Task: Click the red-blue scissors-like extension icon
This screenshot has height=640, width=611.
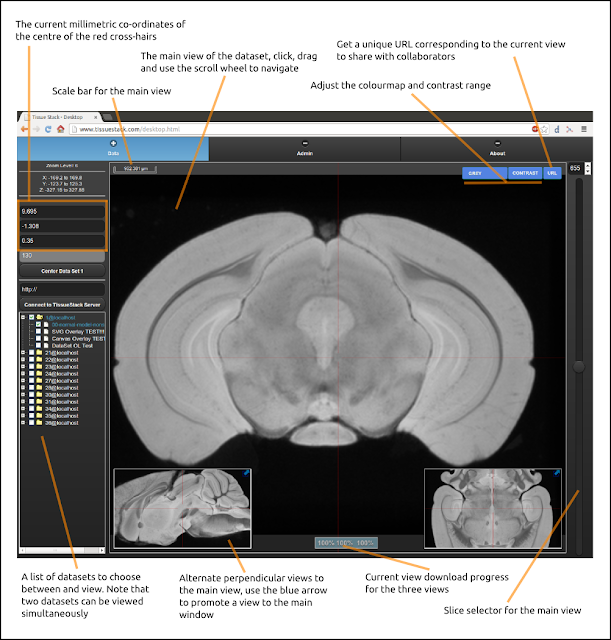Action: (x=570, y=129)
